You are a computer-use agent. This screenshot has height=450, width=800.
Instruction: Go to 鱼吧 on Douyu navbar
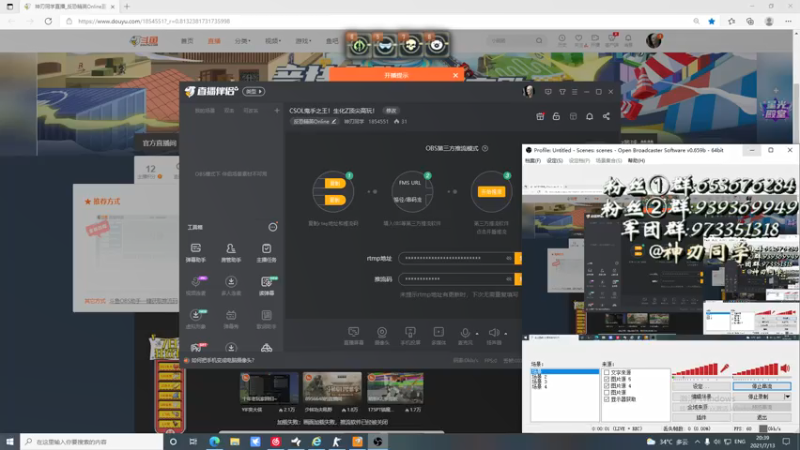pos(332,41)
